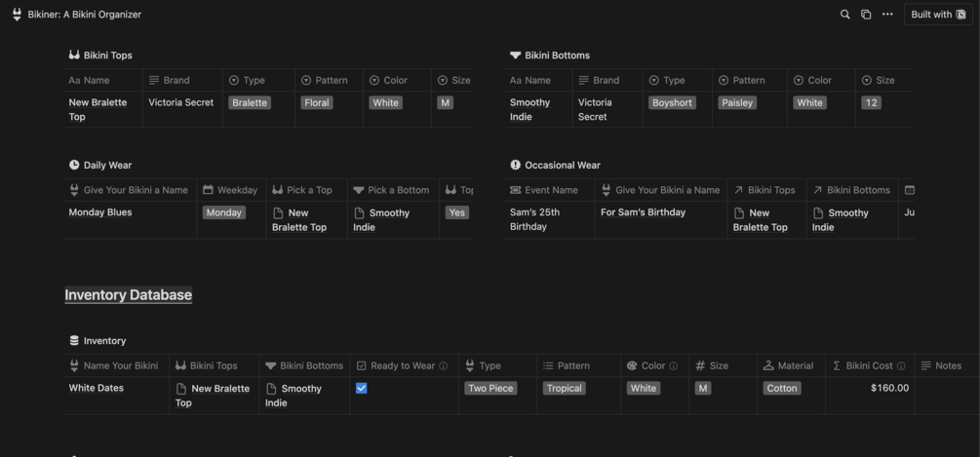This screenshot has height=457, width=980.
Task: Open Smoothy Indie page in Inventory row
Action: click(x=300, y=389)
